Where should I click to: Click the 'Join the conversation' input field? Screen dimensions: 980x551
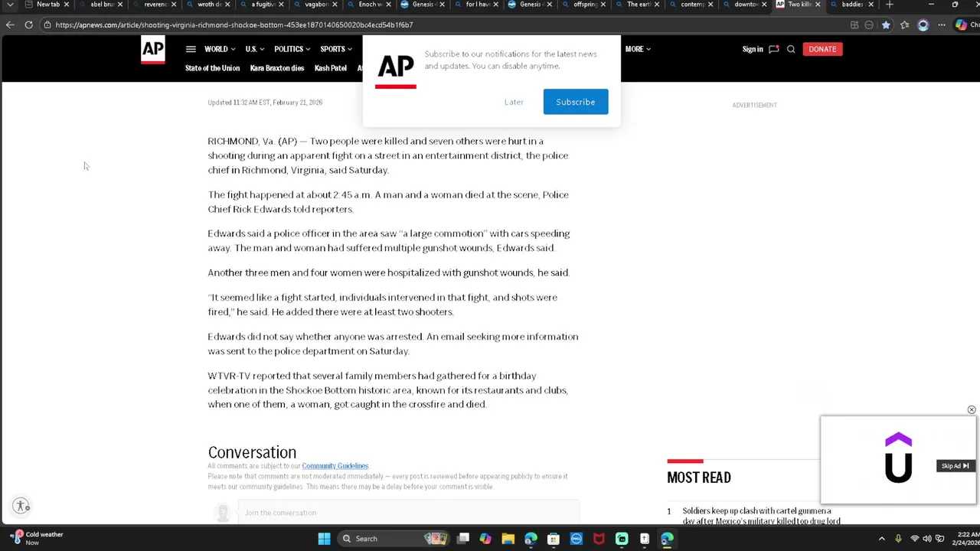tap(408, 513)
